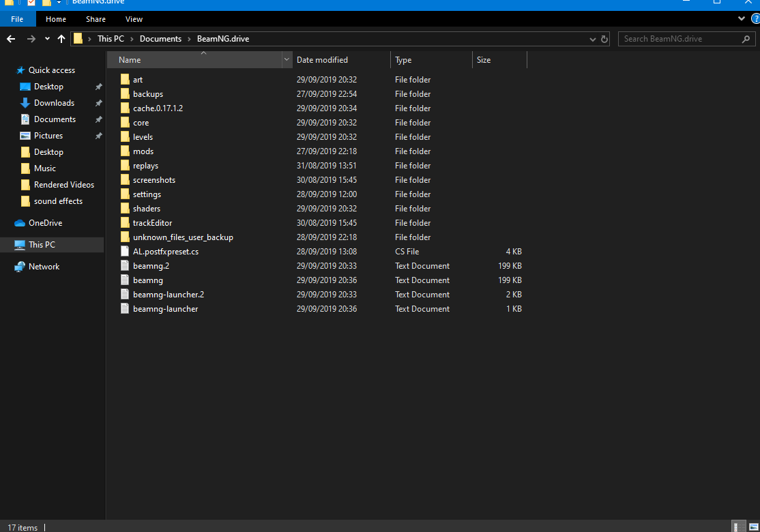Open pinned Desktop under Quick access
Viewport: 760px width, 532px height.
coord(48,87)
